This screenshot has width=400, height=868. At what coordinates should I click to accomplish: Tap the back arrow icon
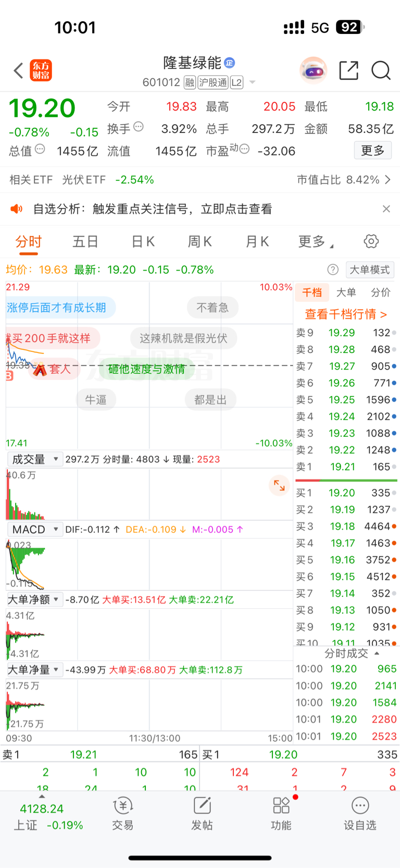[18, 70]
